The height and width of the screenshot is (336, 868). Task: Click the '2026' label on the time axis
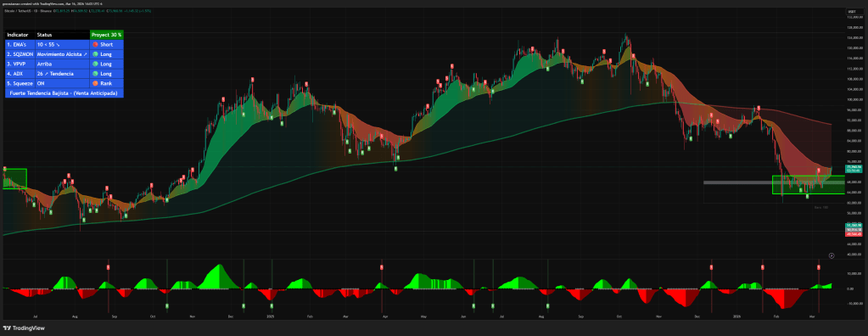pos(736,316)
